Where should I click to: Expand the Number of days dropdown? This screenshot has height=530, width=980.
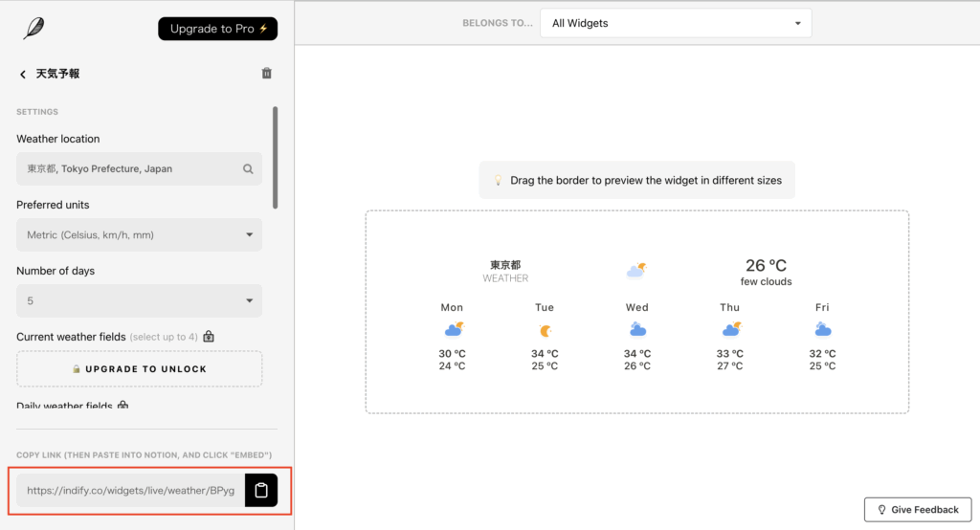click(x=139, y=300)
